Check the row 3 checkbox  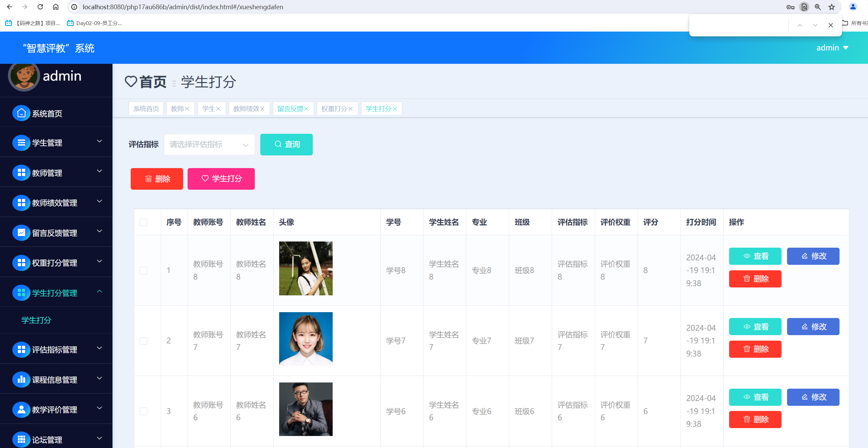[143, 411]
